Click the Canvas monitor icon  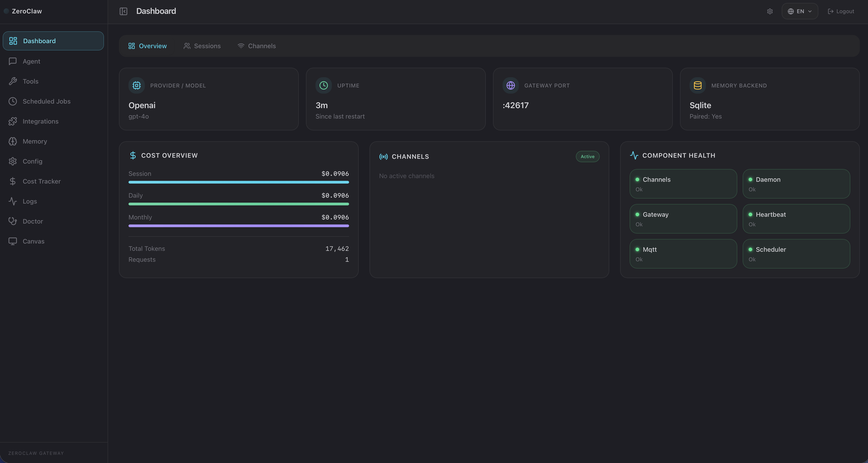[x=13, y=241]
